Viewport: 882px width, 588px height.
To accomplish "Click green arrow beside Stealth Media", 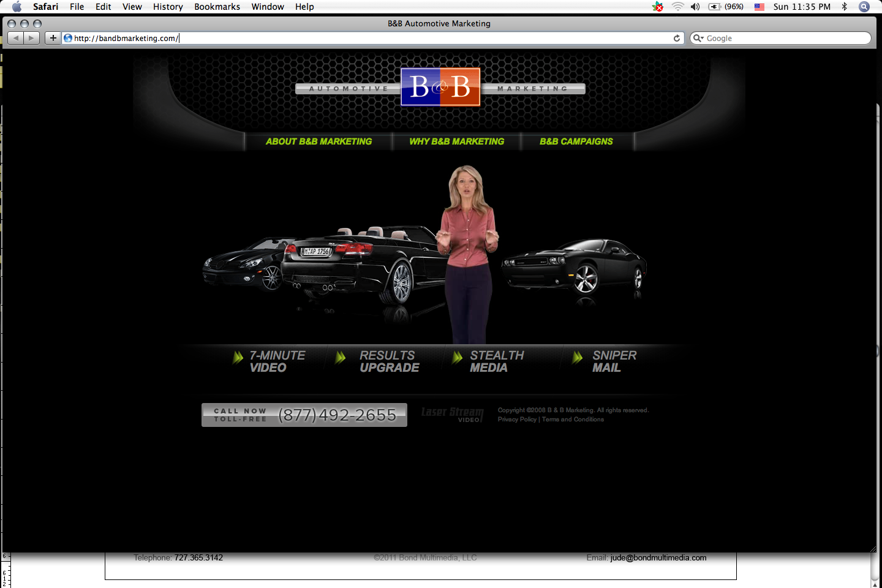I will click(x=457, y=358).
